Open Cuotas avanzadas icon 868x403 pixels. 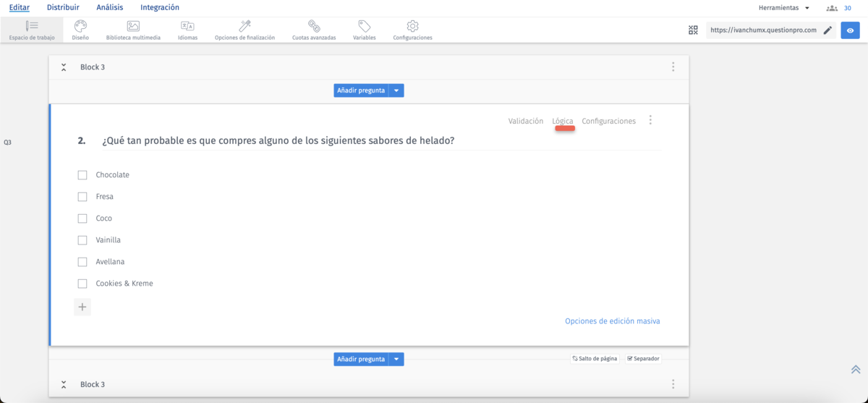coord(314,26)
